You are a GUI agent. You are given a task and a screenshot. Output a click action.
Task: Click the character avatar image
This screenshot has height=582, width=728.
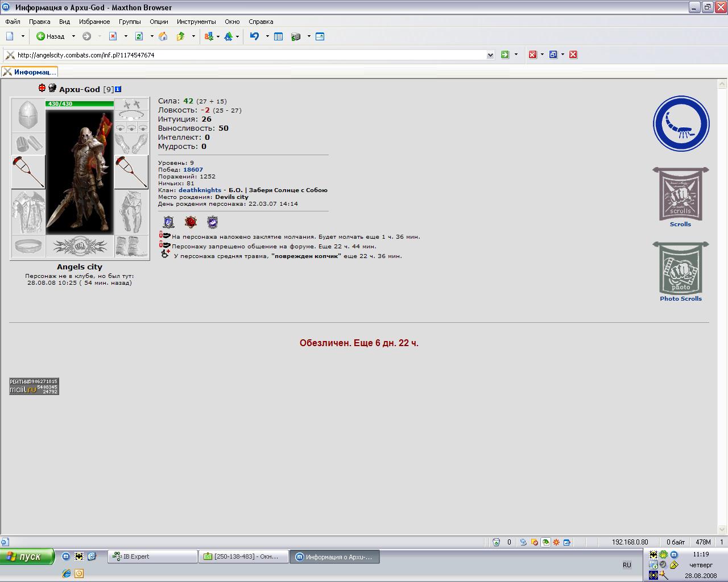tap(80, 171)
